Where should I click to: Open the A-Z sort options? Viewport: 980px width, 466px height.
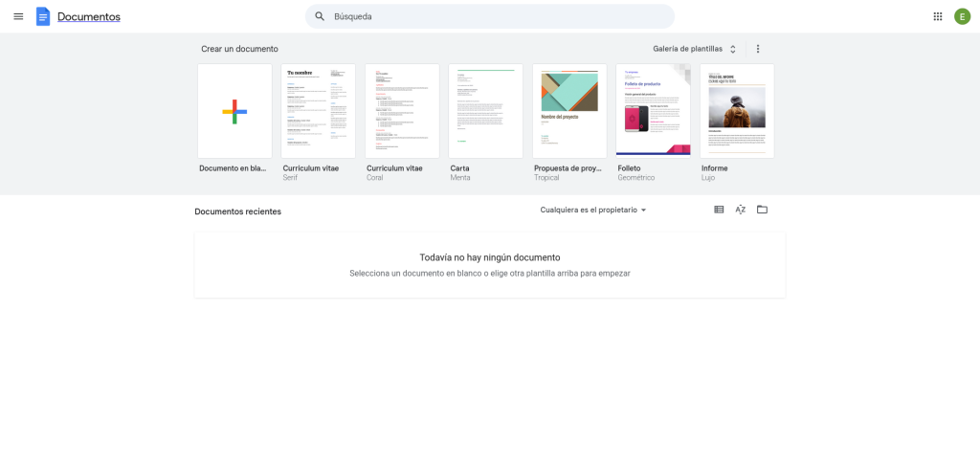point(741,210)
